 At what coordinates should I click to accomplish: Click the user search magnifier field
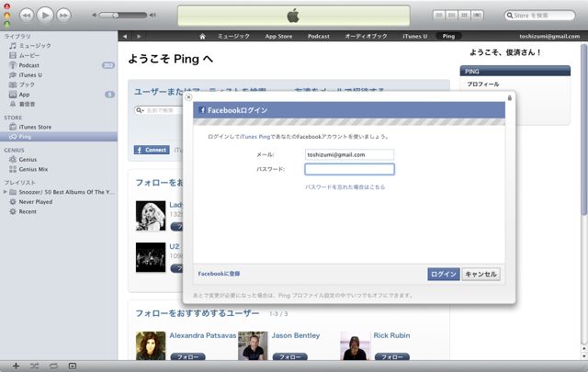coord(158,110)
